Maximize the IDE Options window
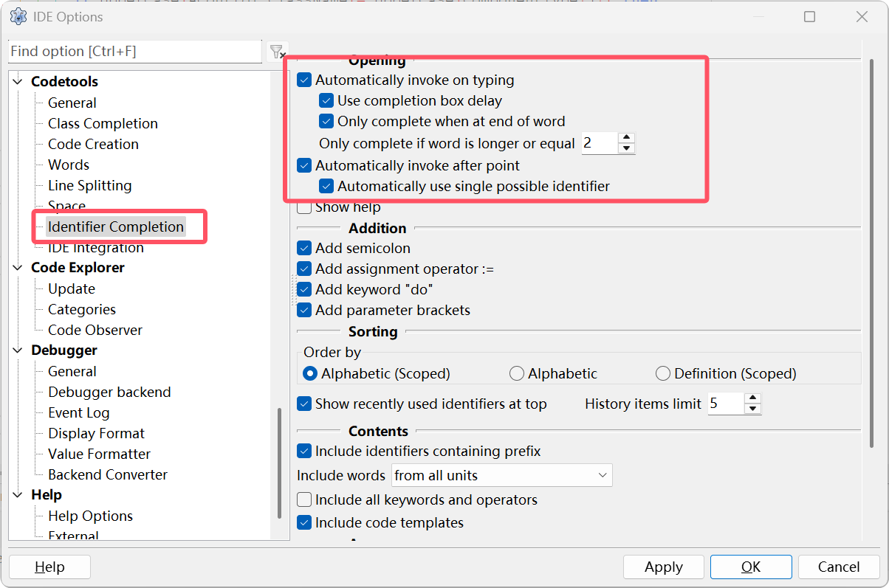This screenshot has height=588, width=889. pyautogui.click(x=809, y=17)
